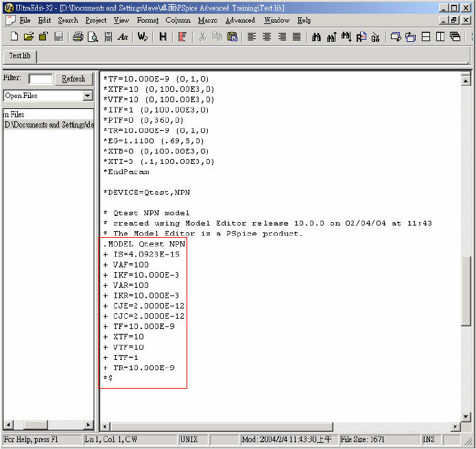Print the document with the printer icon
Image resolution: width=476 pixels, height=449 pixels.
click(x=78, y=37)
